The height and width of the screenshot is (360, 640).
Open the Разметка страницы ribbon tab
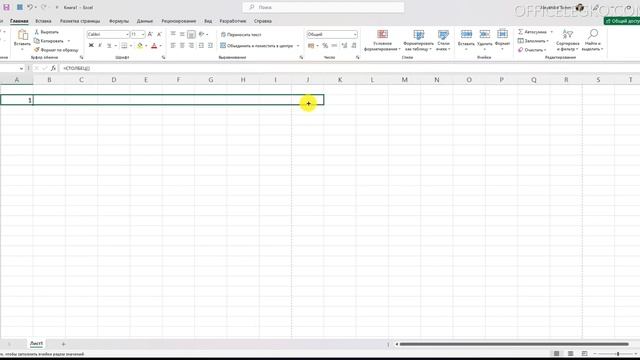[80, 21]
